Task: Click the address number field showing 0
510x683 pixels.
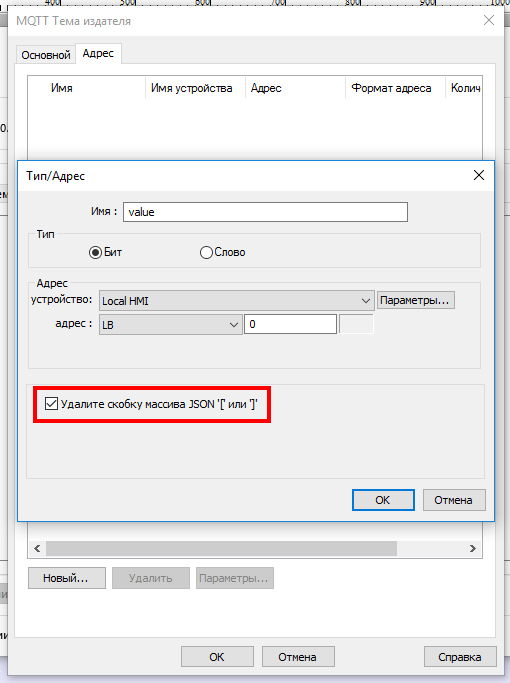Action: 290,325
